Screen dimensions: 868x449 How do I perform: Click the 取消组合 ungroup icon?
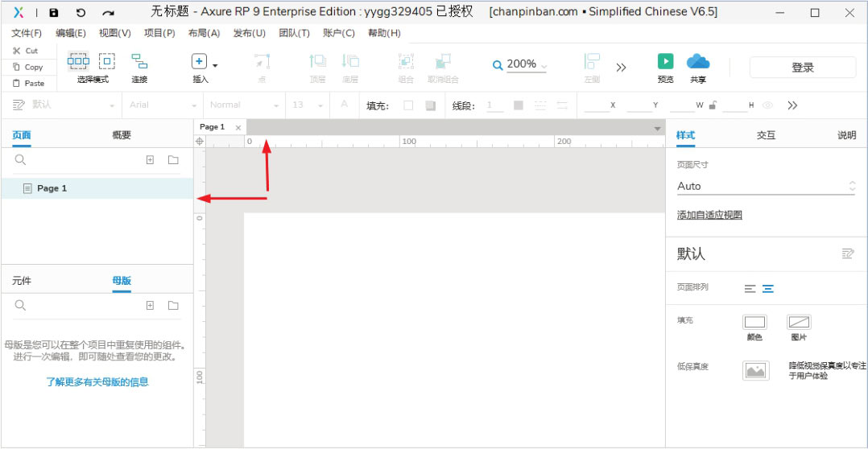click(x=443, y=61)
